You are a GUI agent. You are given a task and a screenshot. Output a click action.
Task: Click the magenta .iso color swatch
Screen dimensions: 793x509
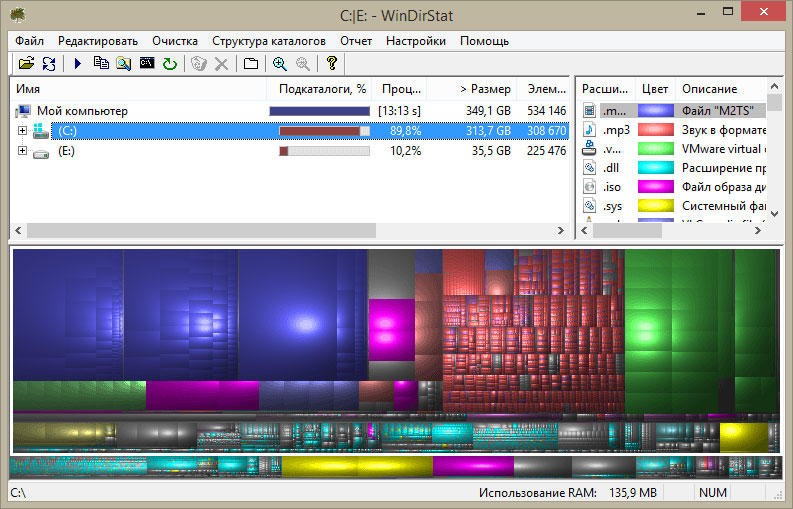[655, 187]
